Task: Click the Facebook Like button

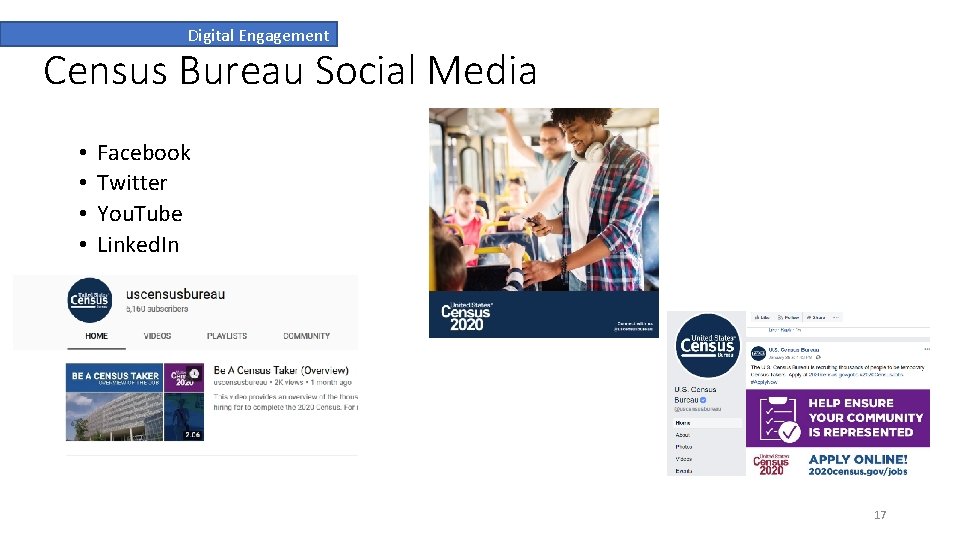Action: (762, 317)
